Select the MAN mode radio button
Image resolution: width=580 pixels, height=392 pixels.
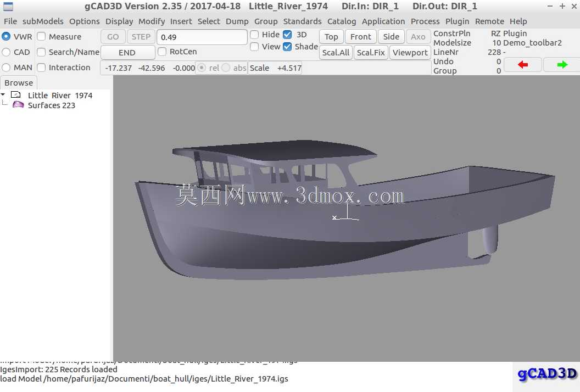pyautogui.click(x=6, y=68)
